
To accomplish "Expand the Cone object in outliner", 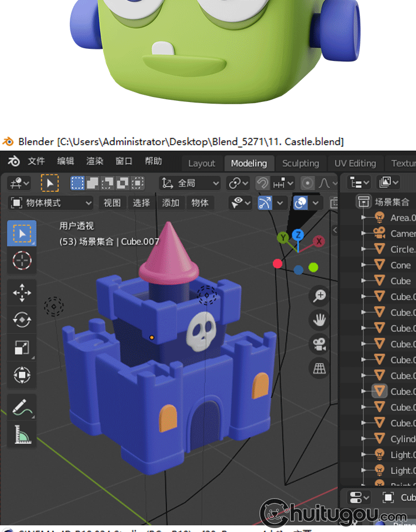I will [x=364, y=265].
